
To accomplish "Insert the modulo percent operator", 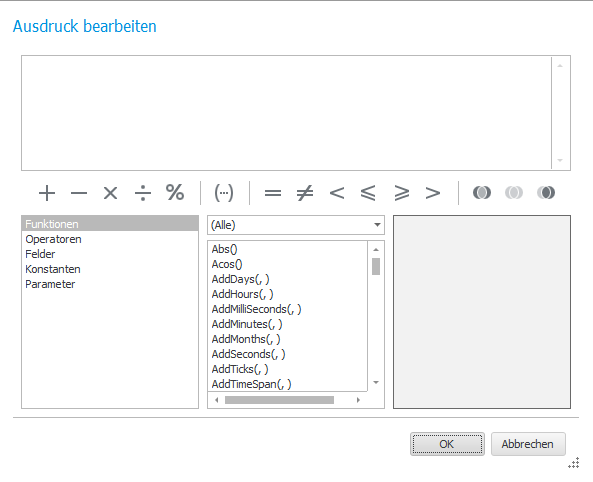I will point(175,193).
